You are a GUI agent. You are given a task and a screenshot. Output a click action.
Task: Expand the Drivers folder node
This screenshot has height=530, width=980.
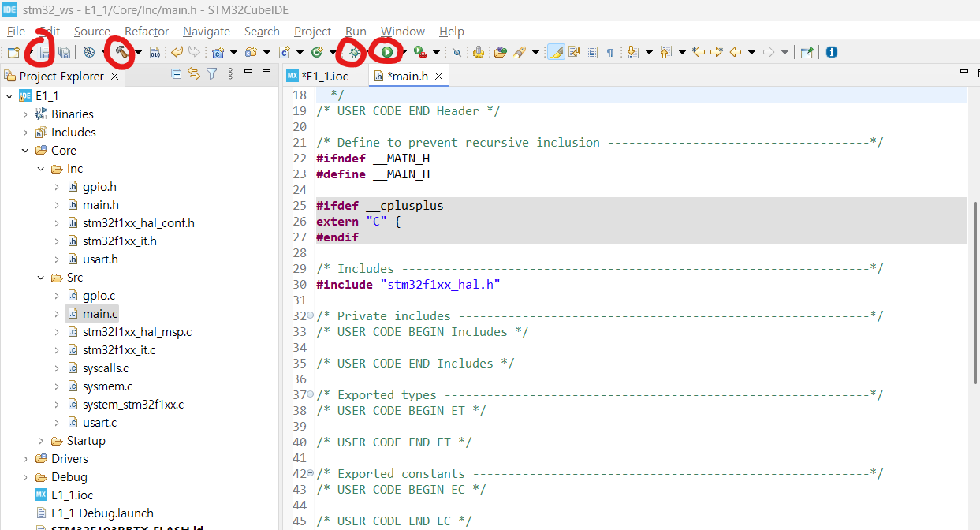25,458
